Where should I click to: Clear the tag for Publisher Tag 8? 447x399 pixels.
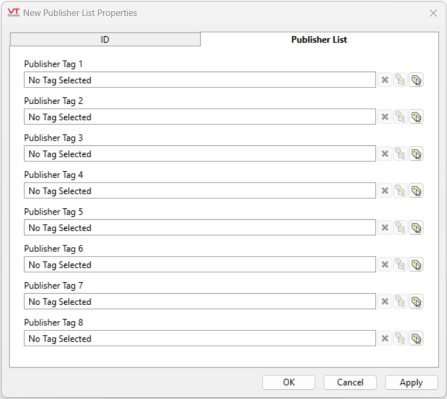coord(385,339)
